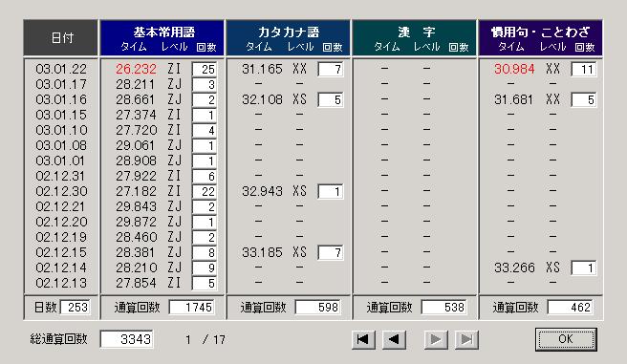Click the 日数 field showing 253

(x=76, y=308)
